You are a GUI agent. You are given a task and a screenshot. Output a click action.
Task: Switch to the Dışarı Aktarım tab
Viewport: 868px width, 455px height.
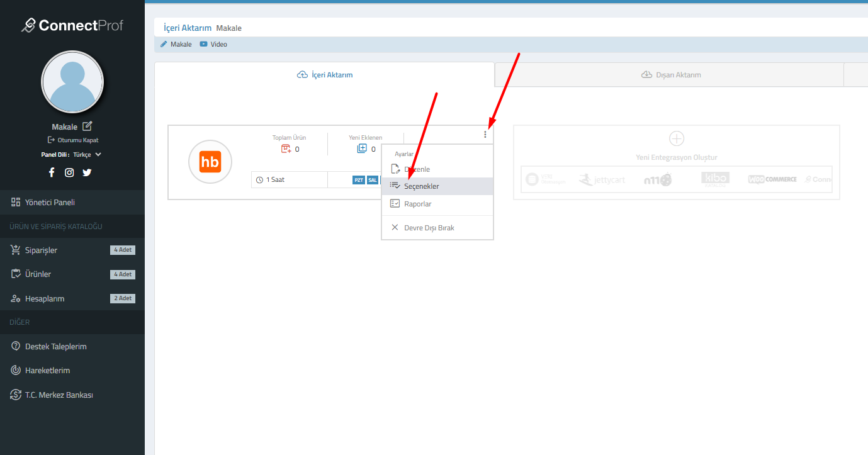tap(671, 75)
